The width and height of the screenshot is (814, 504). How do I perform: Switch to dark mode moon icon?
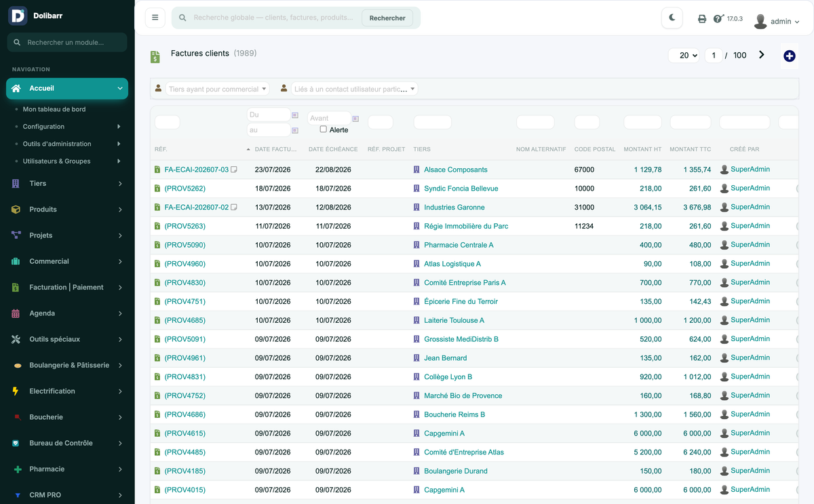coord(672,18)
